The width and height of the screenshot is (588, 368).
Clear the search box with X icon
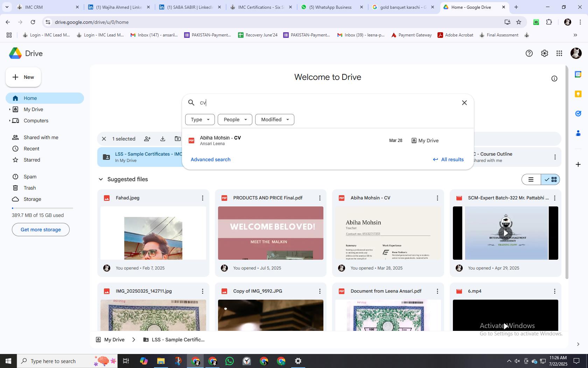[464, 103]
